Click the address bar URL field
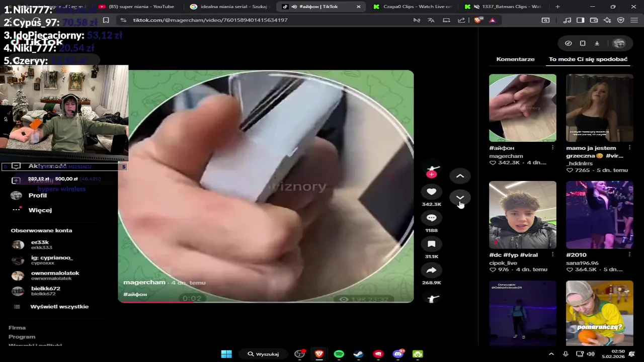This screenshot has width=644, height=362. point(267,20)
